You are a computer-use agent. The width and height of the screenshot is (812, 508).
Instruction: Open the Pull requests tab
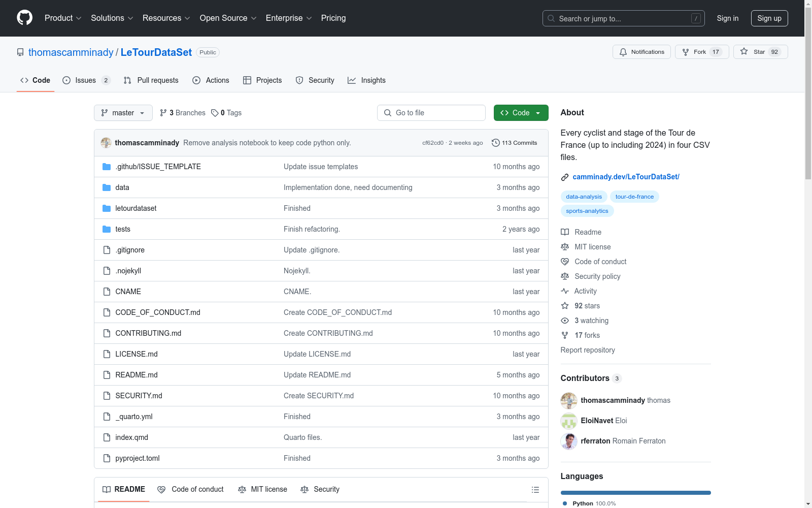151,80
